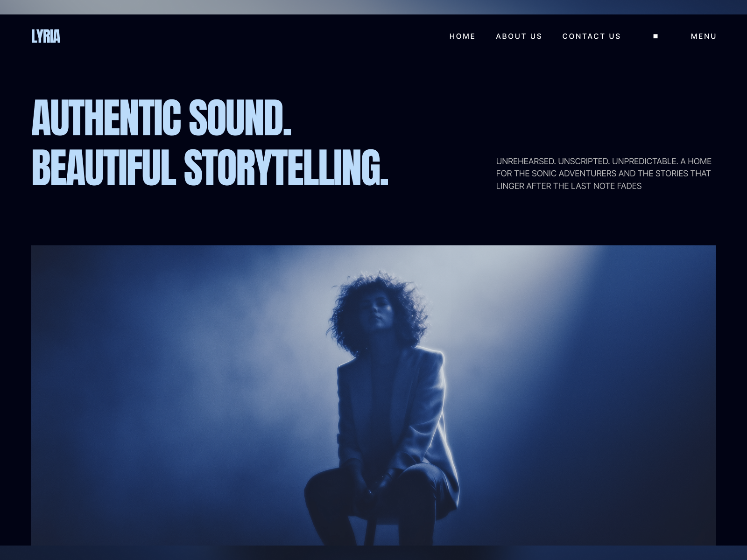Viewport: 747px width, 560px height.
Task: Click the word 'SOUND.' in headline
Action: coord(240,119)
